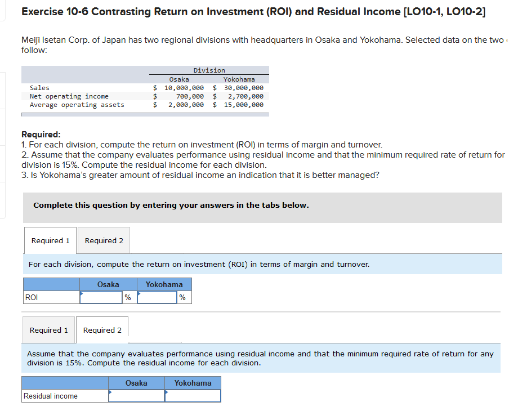Image resolution: width=509 pixels, height=420 pixels.
Task: Click the percent sign beside Osaka ROI field
Action: 128,297
